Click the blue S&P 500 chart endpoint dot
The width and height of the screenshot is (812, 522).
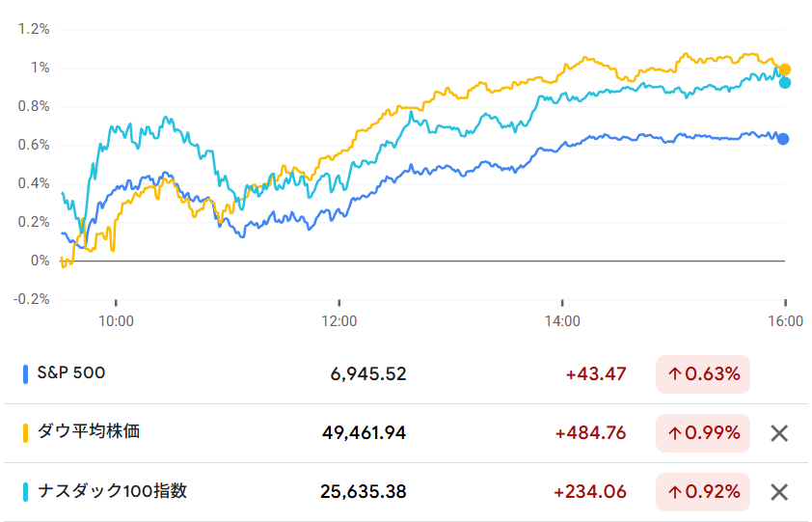pos(783,139)
